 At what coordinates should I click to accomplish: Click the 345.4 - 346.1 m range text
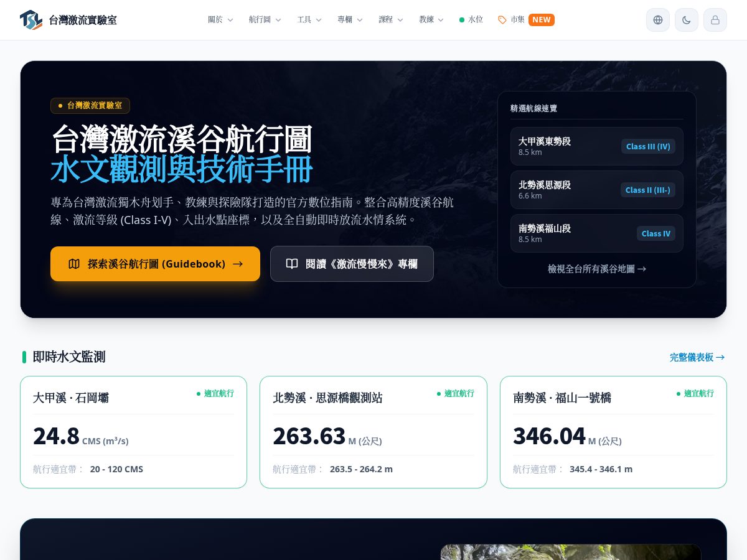click(x=601, y=469)
